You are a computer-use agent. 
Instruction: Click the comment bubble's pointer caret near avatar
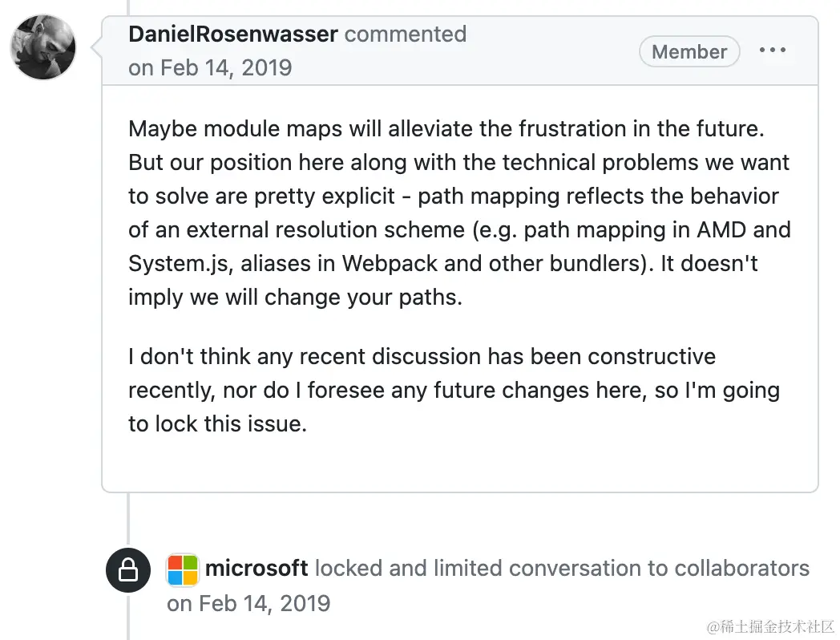[x=96, y=47]
